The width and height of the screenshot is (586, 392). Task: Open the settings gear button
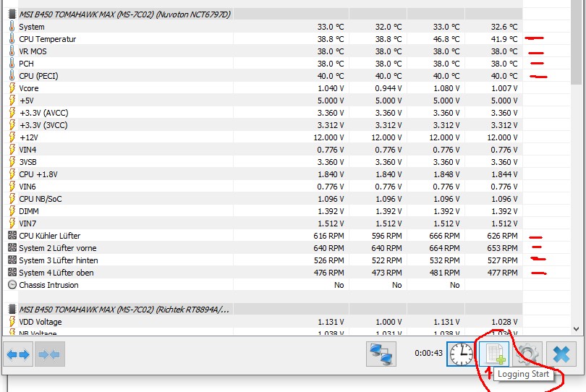point(527,354)
